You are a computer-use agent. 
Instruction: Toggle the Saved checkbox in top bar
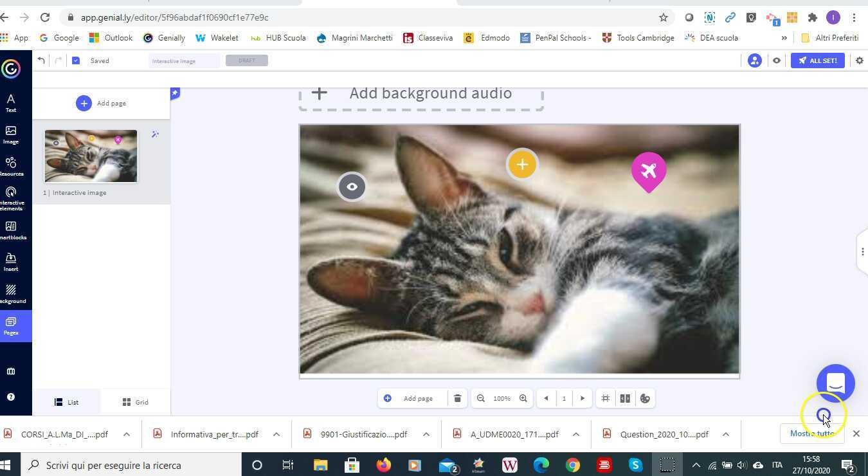tap(76, 60)
